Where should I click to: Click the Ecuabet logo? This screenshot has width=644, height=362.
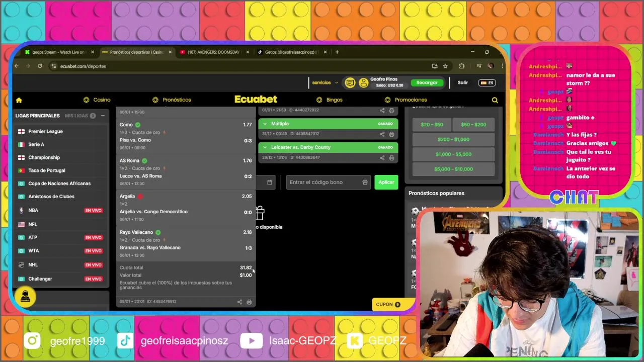(x=256, y=100)
